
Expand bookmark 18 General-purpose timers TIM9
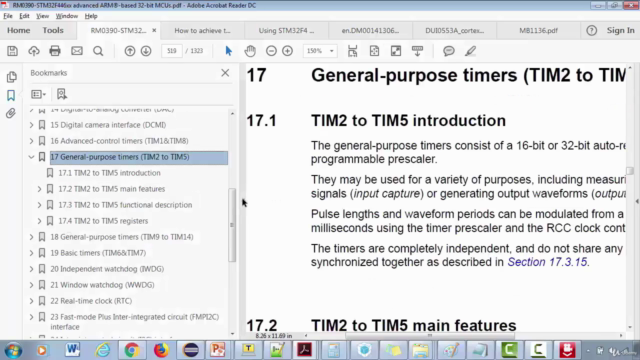(31, 237)
